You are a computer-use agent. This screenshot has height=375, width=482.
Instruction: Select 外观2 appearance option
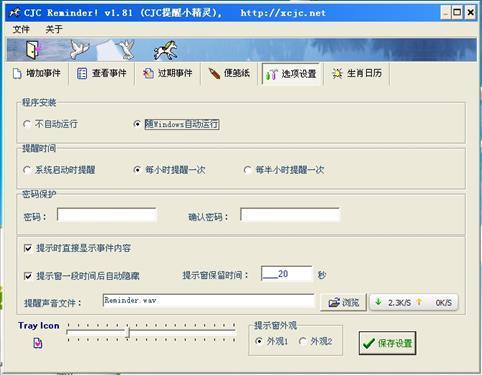coord(315,341)
